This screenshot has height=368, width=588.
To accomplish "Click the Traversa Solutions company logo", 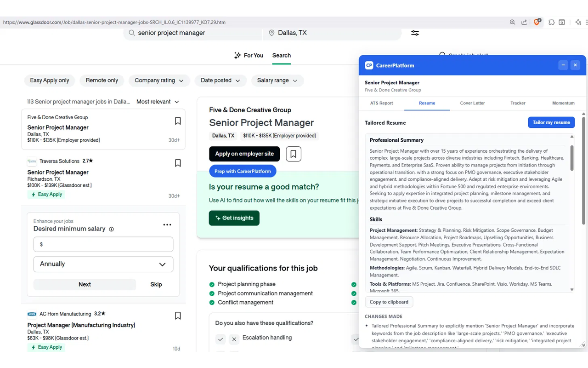I will [x=32, y=161].
